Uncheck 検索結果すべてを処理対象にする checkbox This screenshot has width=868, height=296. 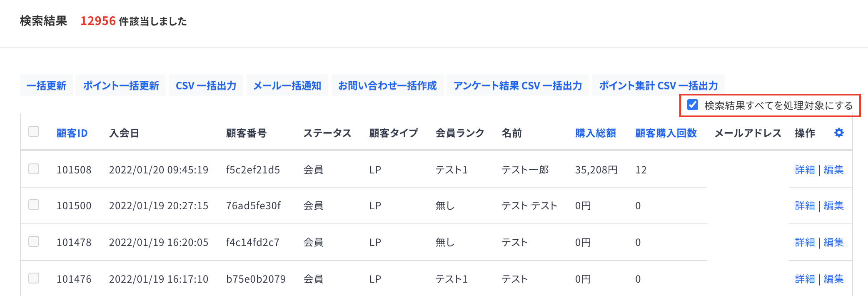click(693, 105)
